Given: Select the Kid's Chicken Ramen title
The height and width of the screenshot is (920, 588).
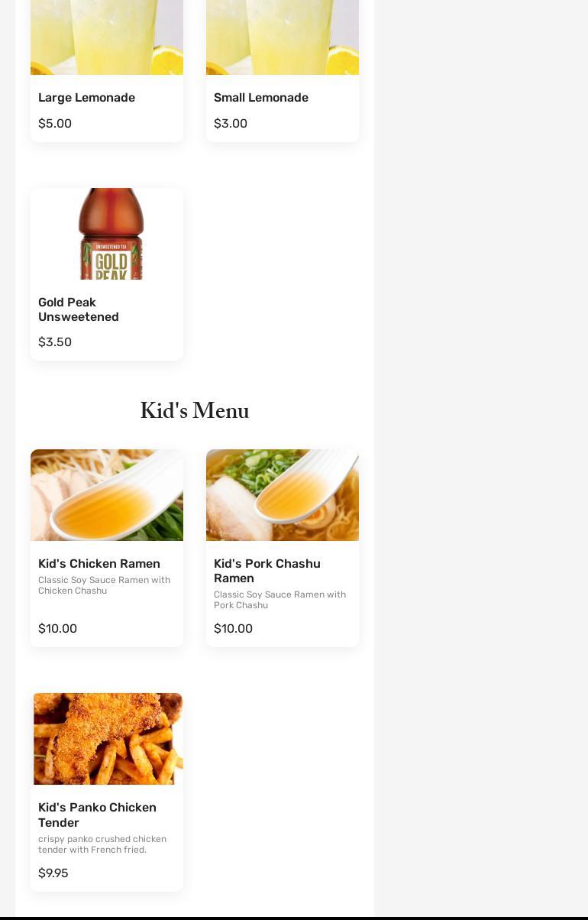Looking at the screenshot, I should click(x=99, y=564).
